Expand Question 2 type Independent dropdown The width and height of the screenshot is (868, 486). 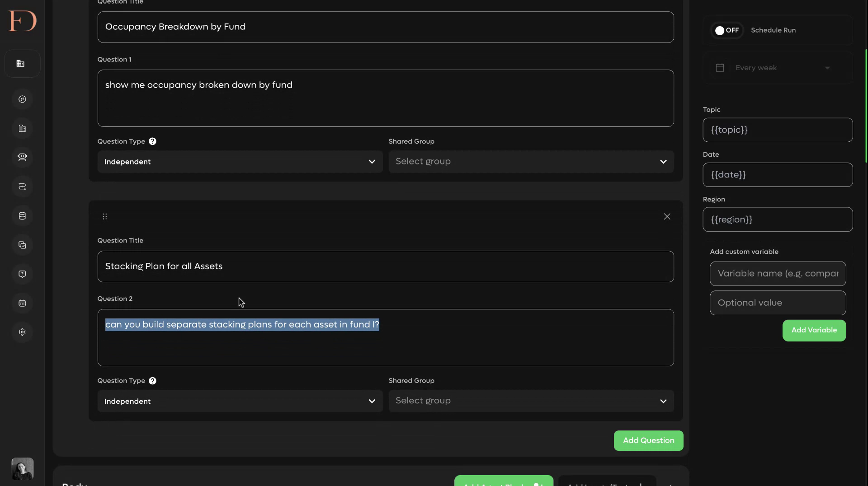tap(240, 401)
